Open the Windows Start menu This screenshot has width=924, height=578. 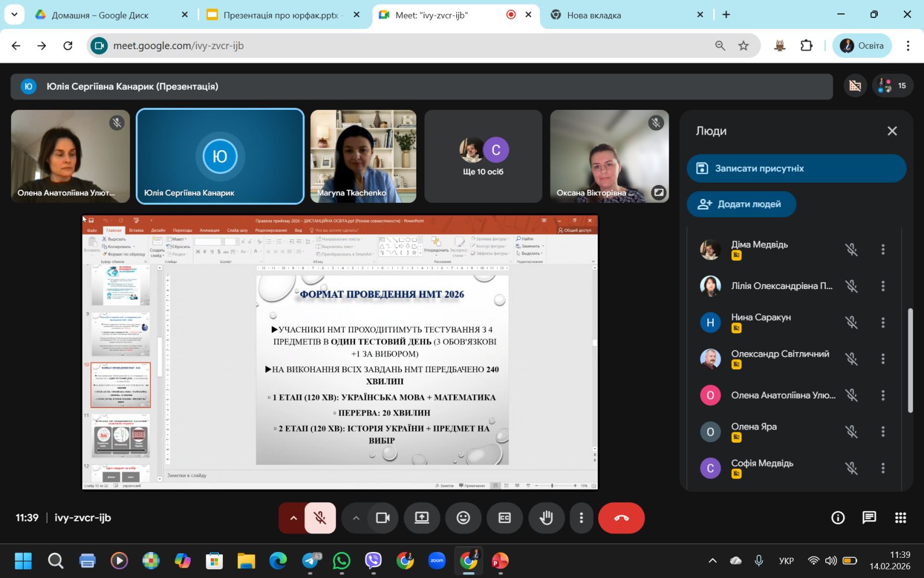pos(23,561)
